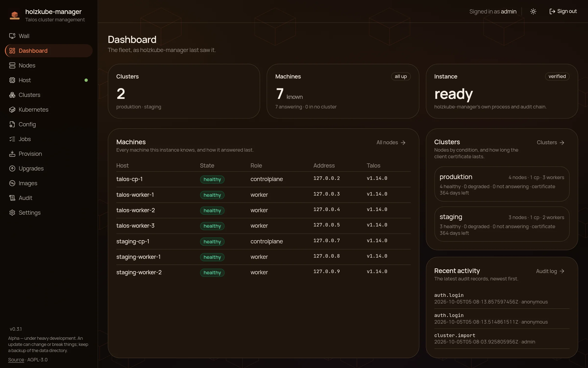Click the cluster.import audit entry
This screenshot has width=588, height=368.
502,339
